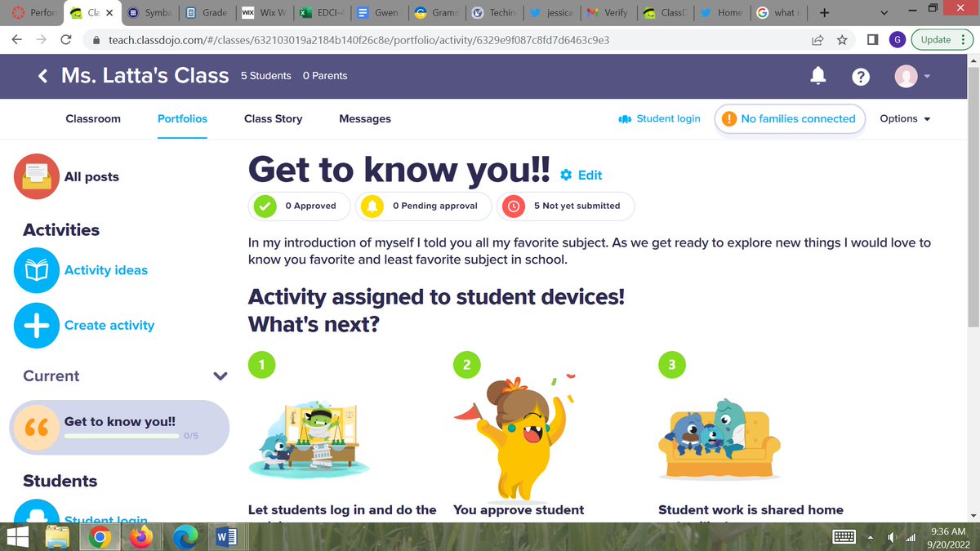980x551 pixels.
Task: Switch to the Wix W browser tab
Action: [264, 13]
